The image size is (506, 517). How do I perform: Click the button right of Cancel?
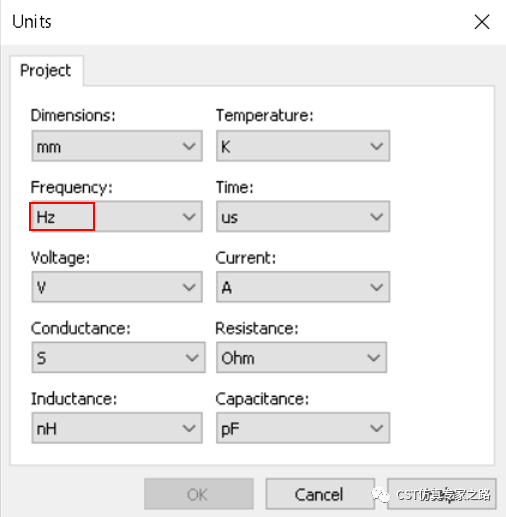tap(442, 494)
